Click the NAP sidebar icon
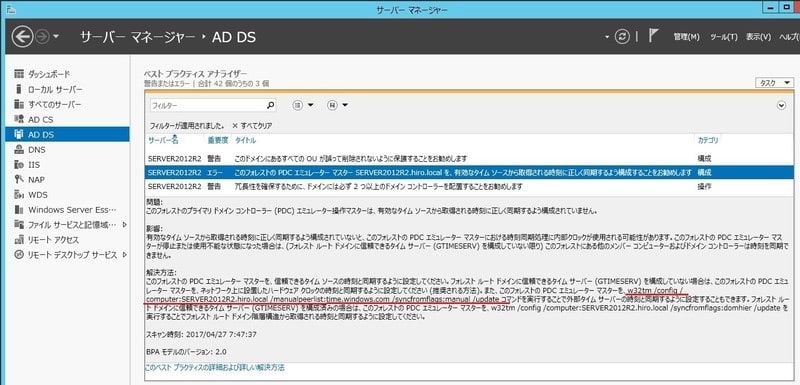800x385 pixels. click(x=19, y=179)
